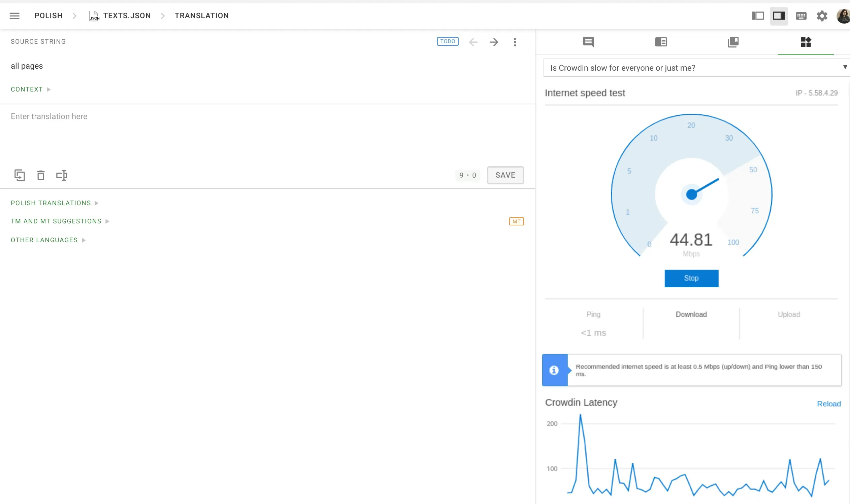Open the Terminology panel tab
The height and width of the screenshot is (504, 850).
coord(733,42)
